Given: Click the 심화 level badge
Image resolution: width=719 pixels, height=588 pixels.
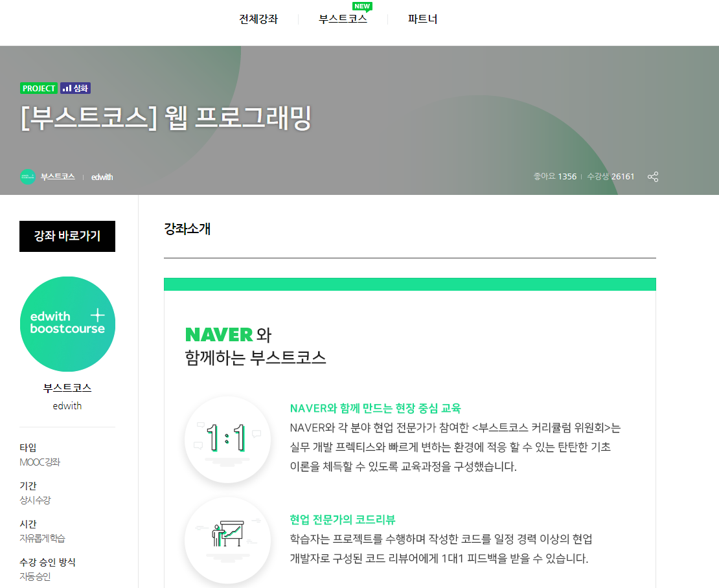Looking at the screenshot, I should [x=76, y=88].
